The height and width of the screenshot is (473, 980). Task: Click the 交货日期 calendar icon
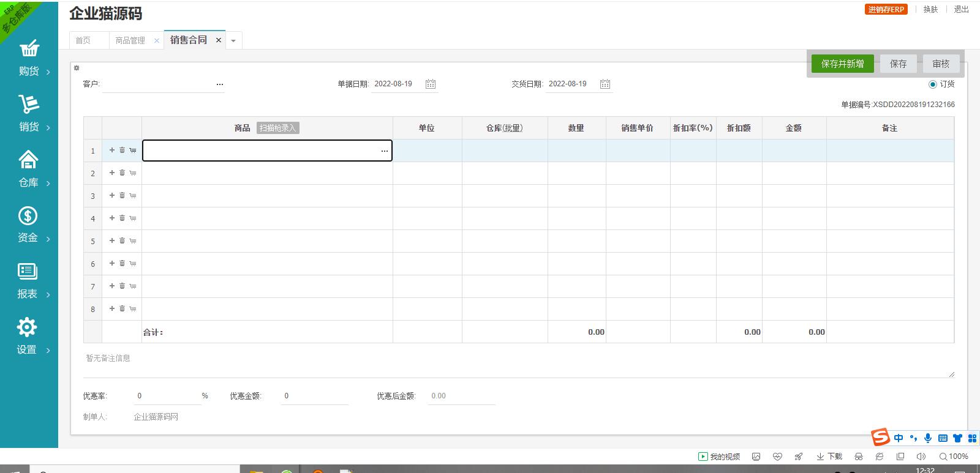605,84
